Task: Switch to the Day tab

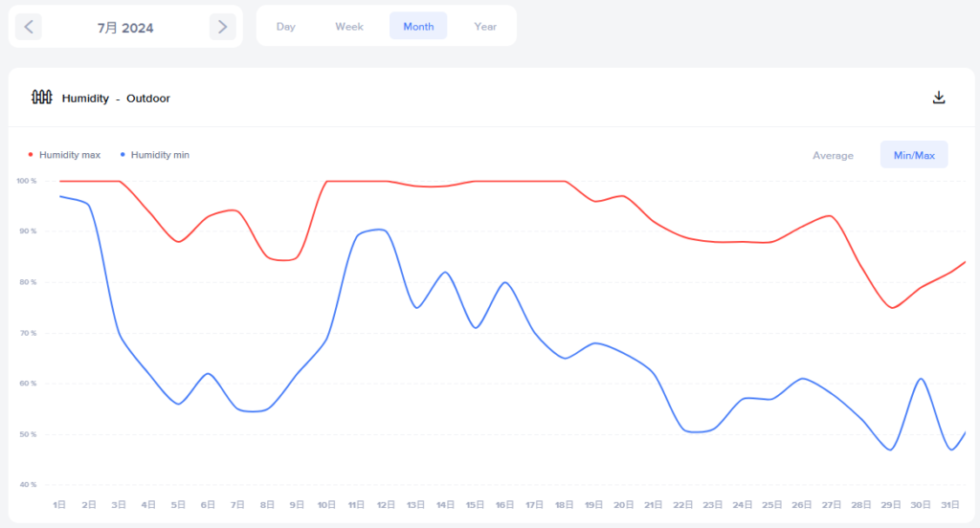Action: [x=285, y=26]
